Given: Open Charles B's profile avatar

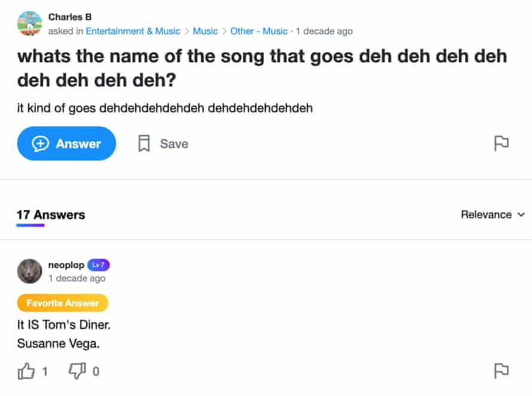Looking at the screenshot, I should tap(29, 23).
